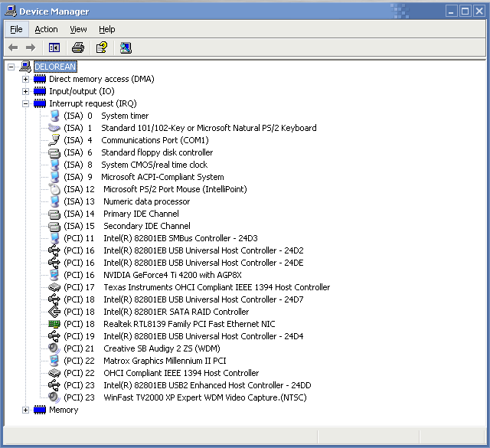
Task: Select Standard floppy disk controller entry
Action: (138, 152)
